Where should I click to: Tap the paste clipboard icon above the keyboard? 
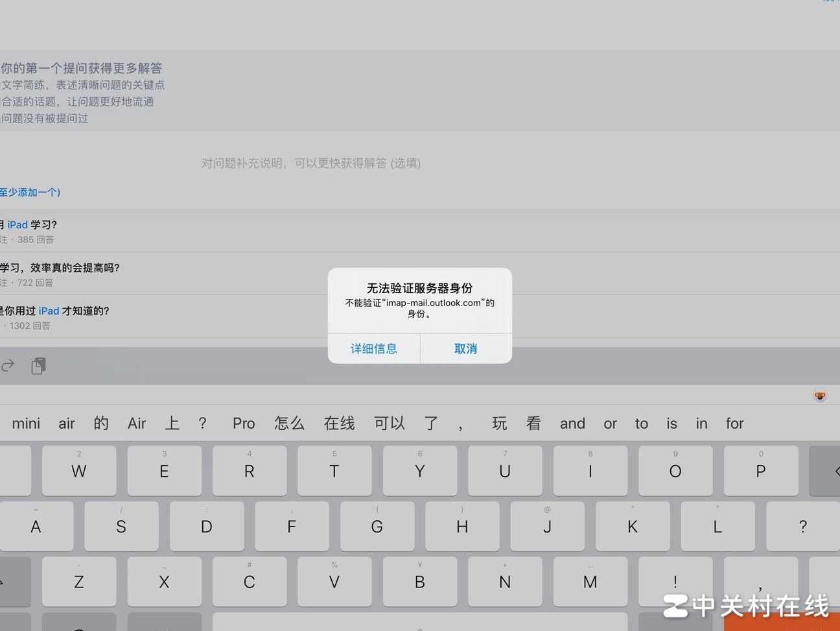click(38, 365)
